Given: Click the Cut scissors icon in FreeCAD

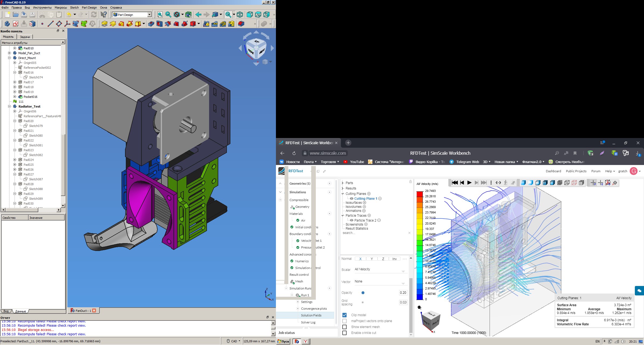Looking at the screenshot, I should [x=42, y=15].
